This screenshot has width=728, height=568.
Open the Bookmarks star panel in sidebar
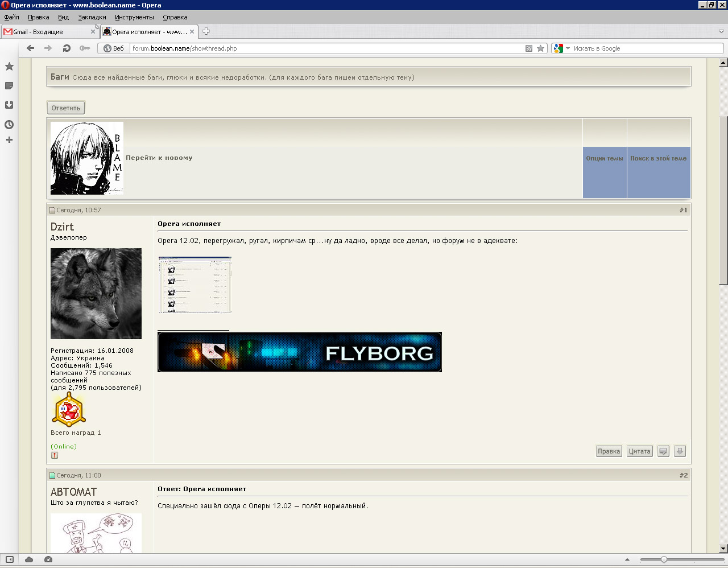point(9,67)
